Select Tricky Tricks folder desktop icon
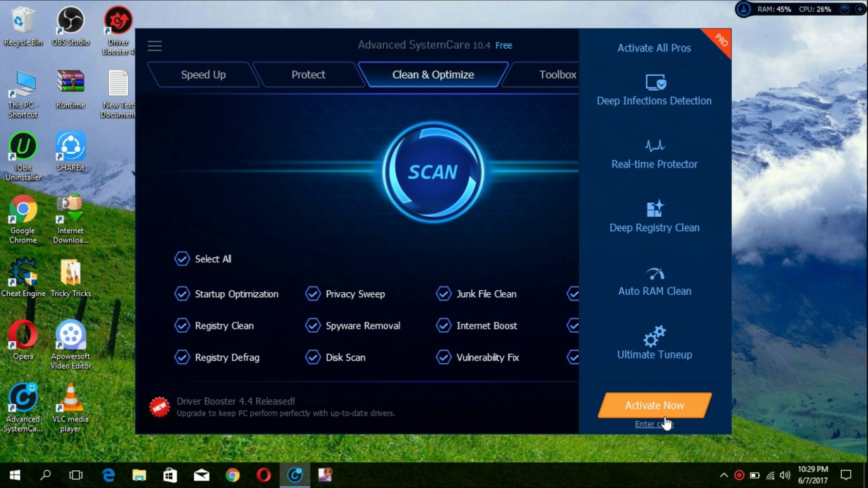 (71, 279)
